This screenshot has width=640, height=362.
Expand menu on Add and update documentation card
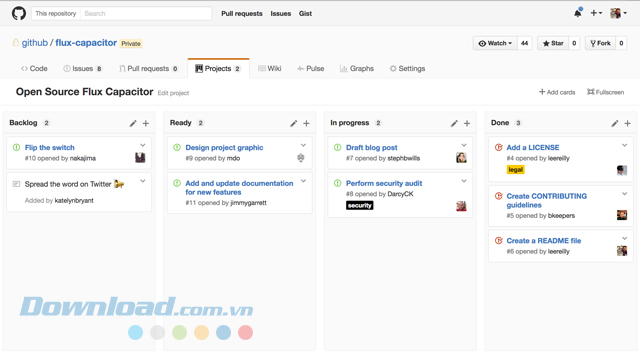pyautogui.click(x=303, y=181)
